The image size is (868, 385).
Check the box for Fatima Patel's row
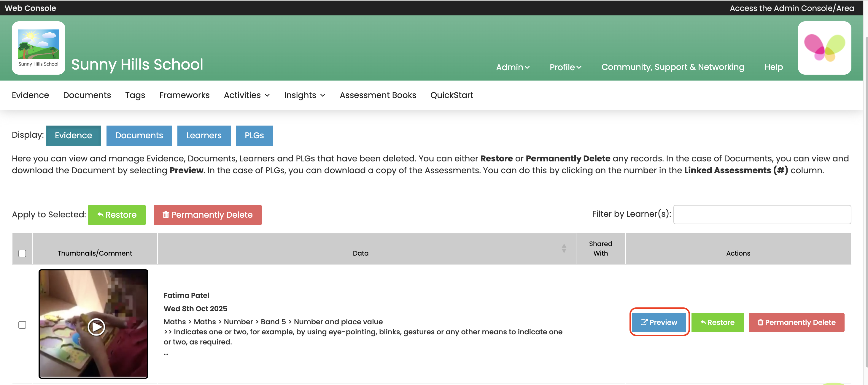(x=22, y=325)
